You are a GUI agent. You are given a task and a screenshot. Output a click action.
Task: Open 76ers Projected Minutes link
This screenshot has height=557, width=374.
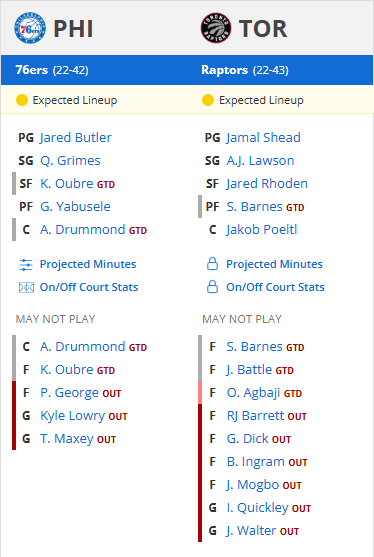88,264
